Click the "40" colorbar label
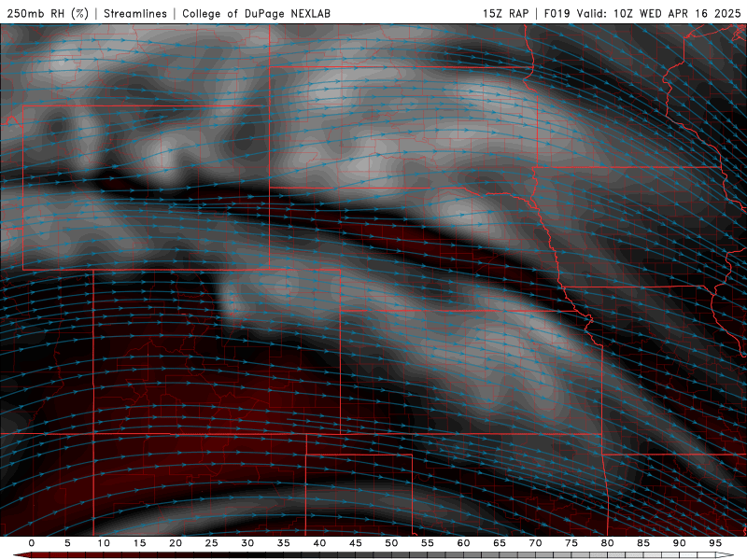747x560 pixels. (319, 543)
